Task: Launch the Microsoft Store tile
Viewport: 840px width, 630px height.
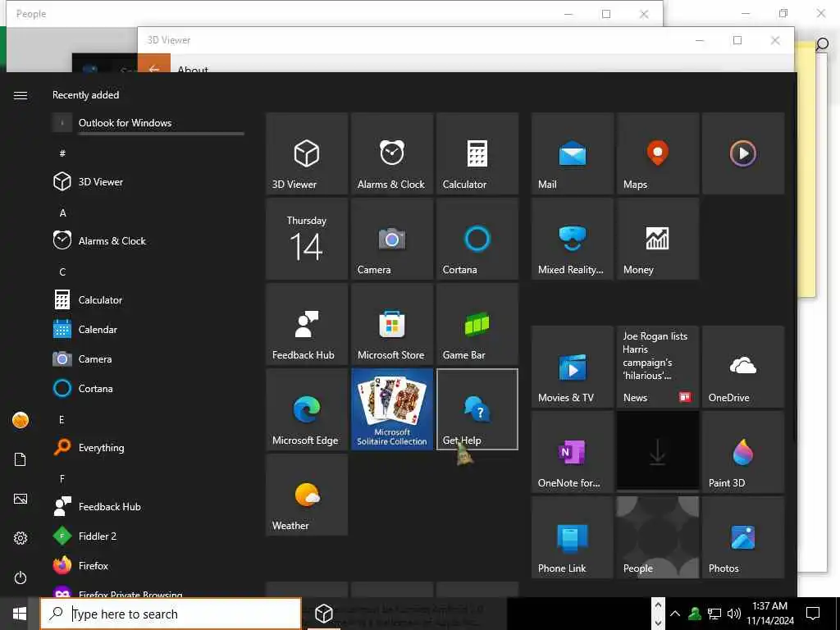Action: 391,323
